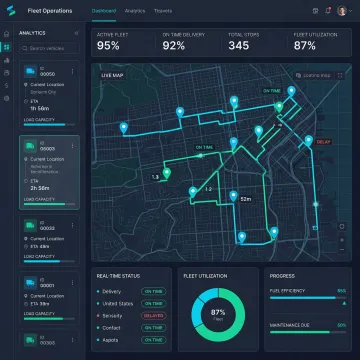Select the Delivery status row label
Image resolution: width=360 pixels, height=360 pixels.
click(112, 292)
